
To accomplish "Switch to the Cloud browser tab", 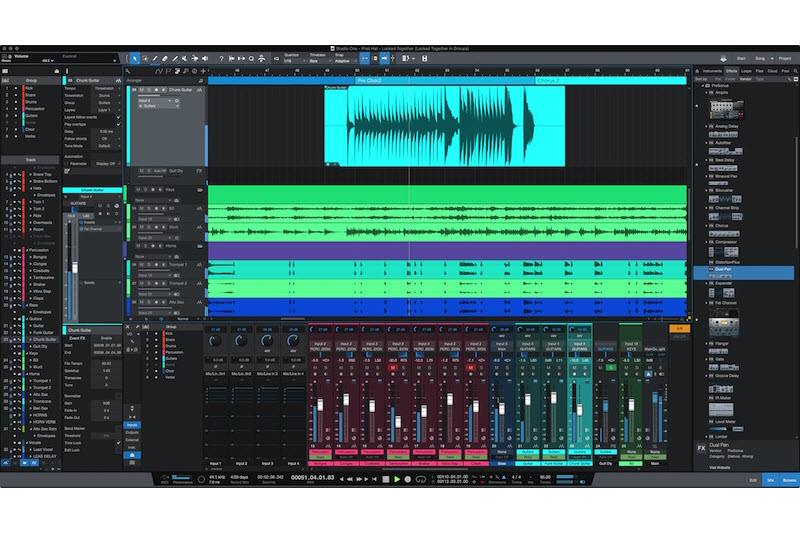I will click(x=772, y=71).
